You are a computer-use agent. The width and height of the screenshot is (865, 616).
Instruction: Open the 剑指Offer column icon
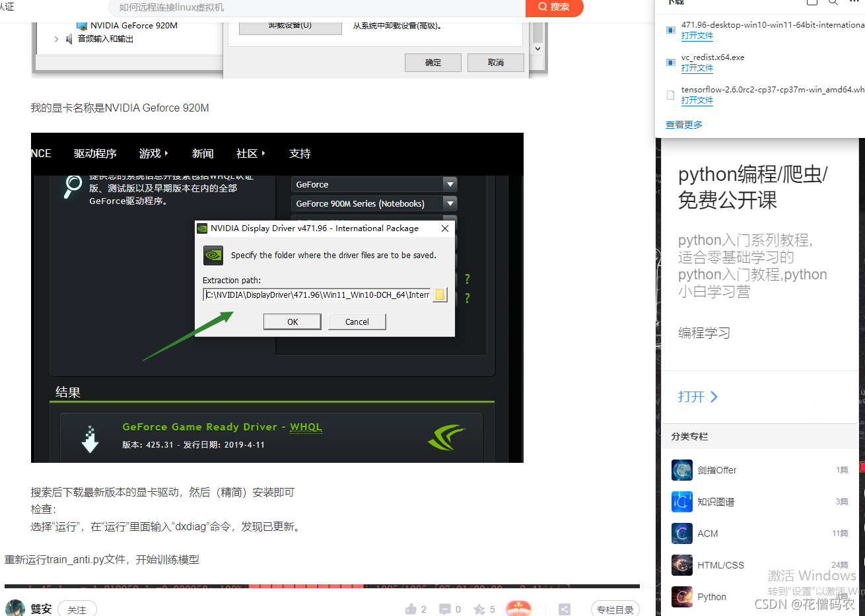682,470
